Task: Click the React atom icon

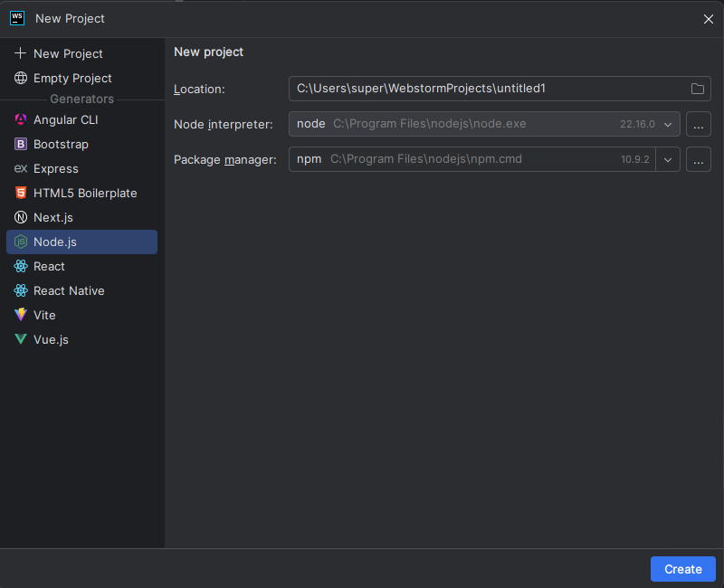Action: coord(21,266)
